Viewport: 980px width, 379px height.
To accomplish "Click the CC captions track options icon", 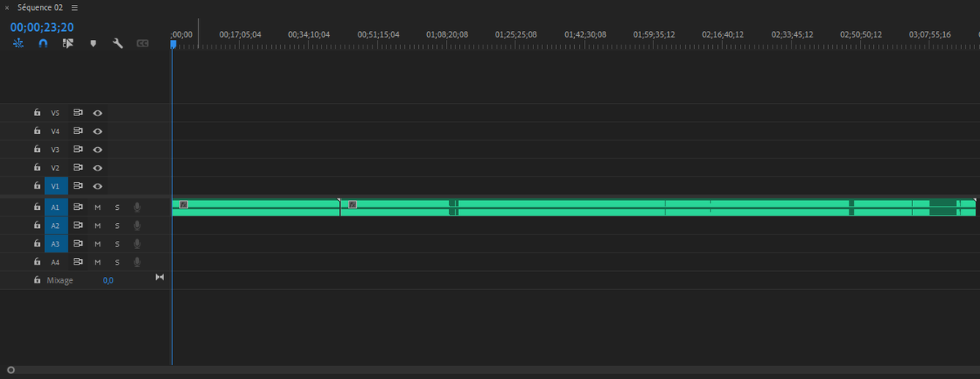I will (143, 42).
